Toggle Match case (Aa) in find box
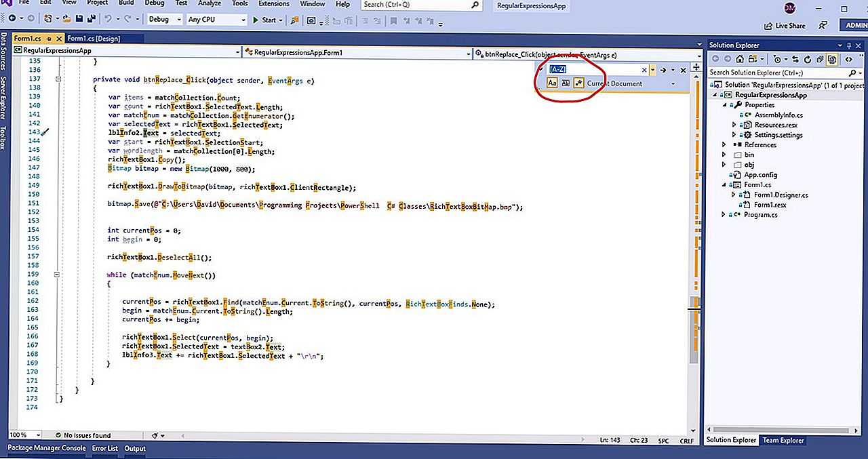This screenshot has width=868, height=459. tap(552, 83)
